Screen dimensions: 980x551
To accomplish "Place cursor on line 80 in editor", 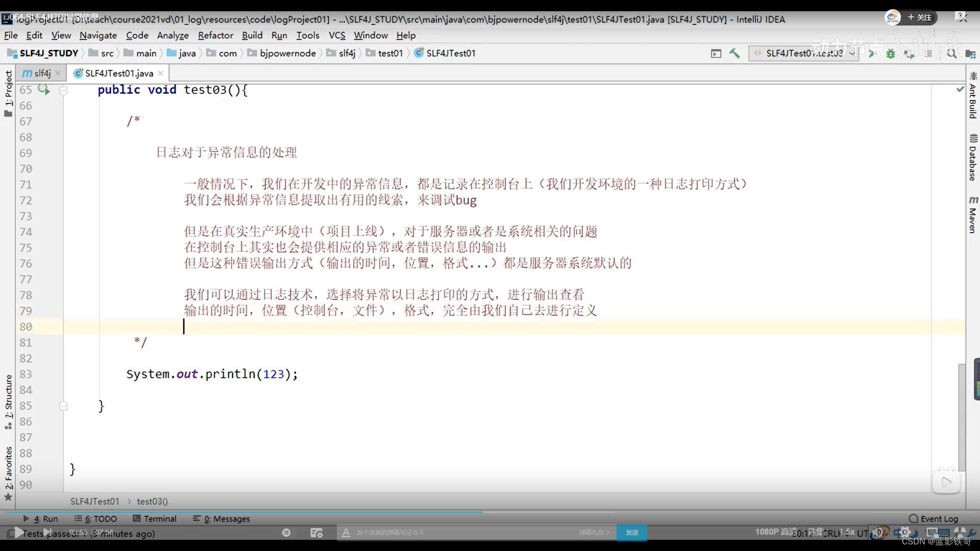I will pyautogui.click(x=514, y=327).
